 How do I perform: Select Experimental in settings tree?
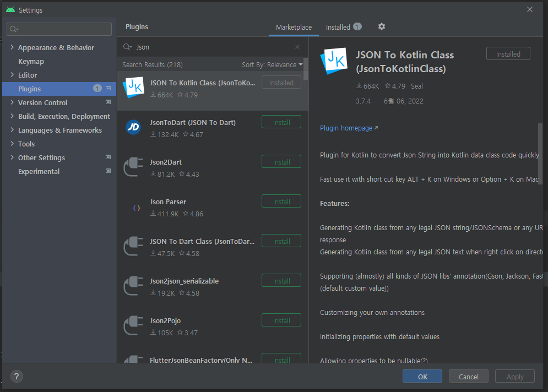tap(39, 172)
